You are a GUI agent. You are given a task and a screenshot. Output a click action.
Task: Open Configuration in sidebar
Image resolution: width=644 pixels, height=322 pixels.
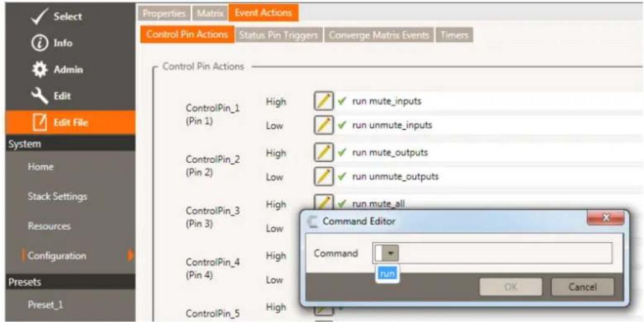tap(57, 256)
